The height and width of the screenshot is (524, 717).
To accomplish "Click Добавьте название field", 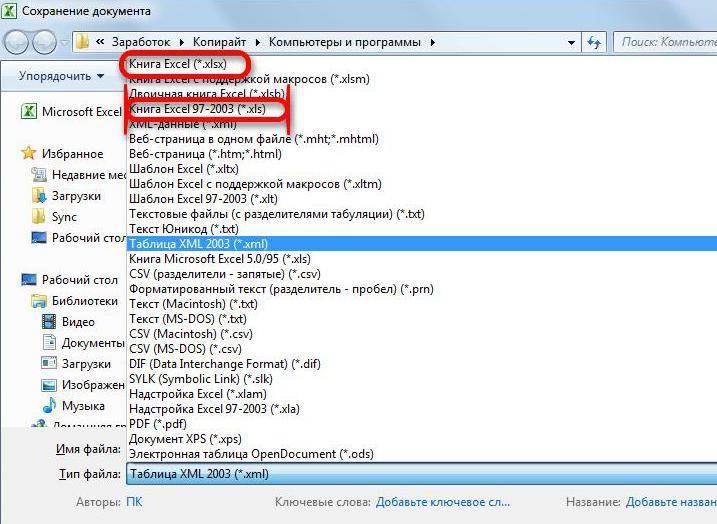I will coord(671,502).
